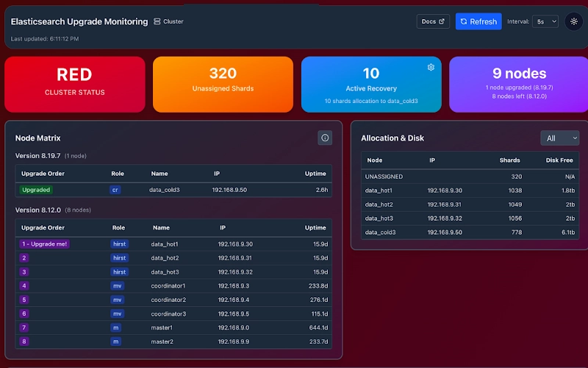Click upgrade order badge 5

24,300
